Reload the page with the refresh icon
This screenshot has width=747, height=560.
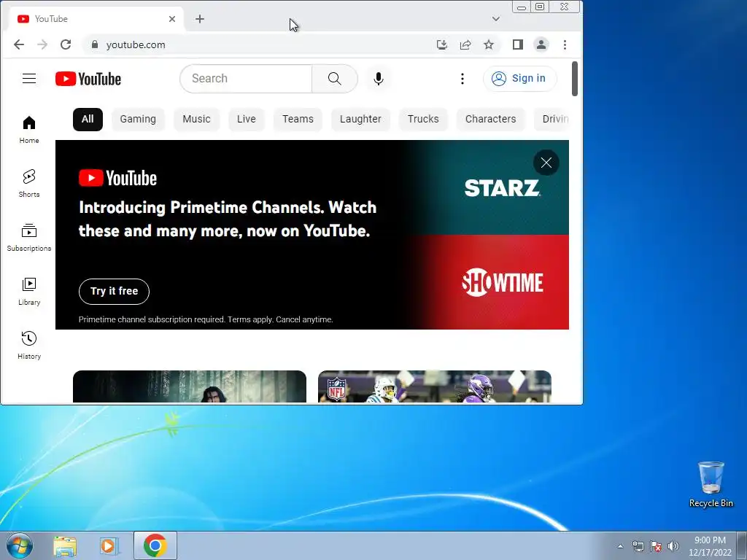(66, 44)
